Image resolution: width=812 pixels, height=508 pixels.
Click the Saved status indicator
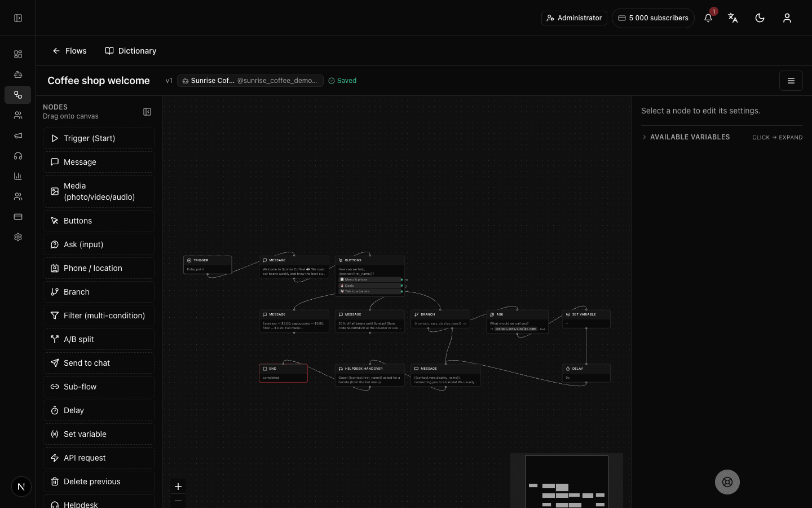coord(342,81)
